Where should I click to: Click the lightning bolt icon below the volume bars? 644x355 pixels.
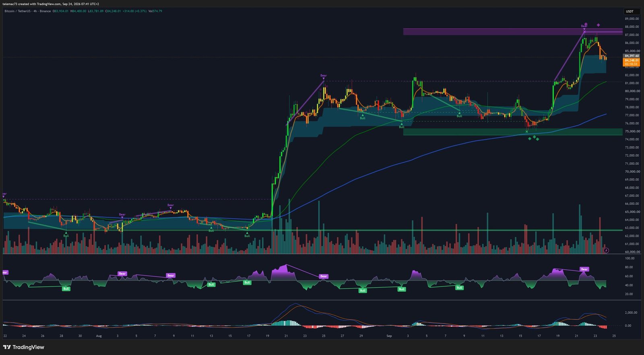(x=606, y=250)
